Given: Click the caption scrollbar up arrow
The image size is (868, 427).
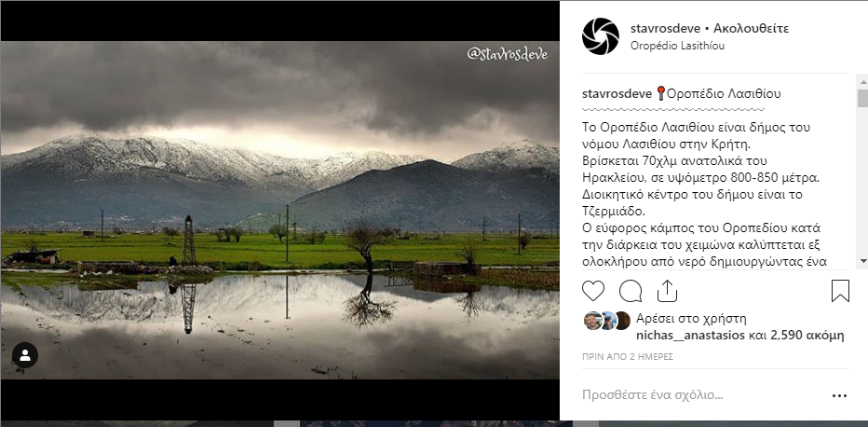Looking at the screenshot, I should (x=862, y=81).
